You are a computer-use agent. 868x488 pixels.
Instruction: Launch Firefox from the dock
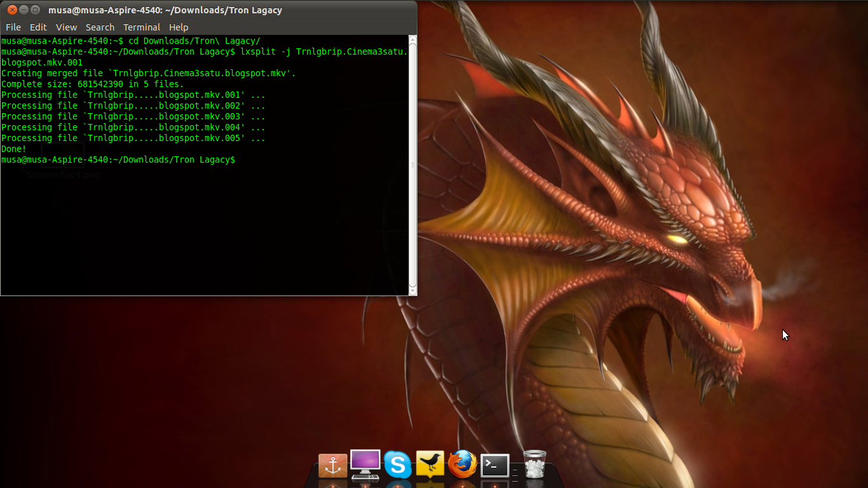[463, 464]
